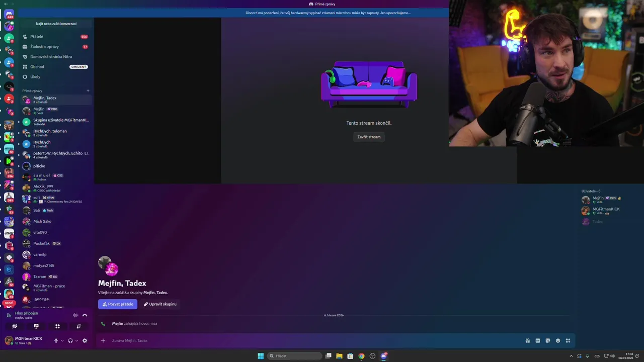Open activities launcher in voice panel
644x362 pixels.
(57, 326)
